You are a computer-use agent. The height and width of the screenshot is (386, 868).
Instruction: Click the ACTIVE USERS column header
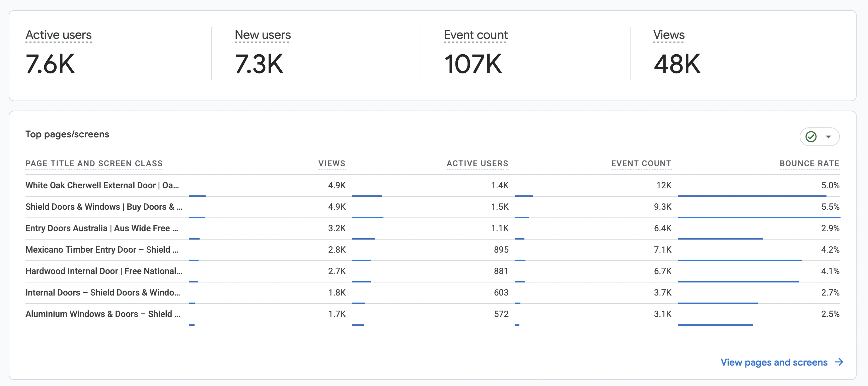point(477,164)
